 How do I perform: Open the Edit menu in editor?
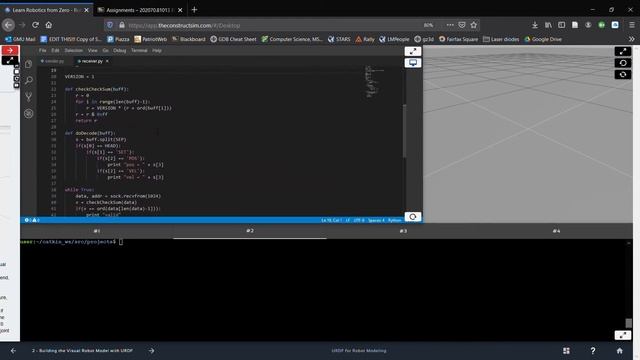(x=55, y=50)
